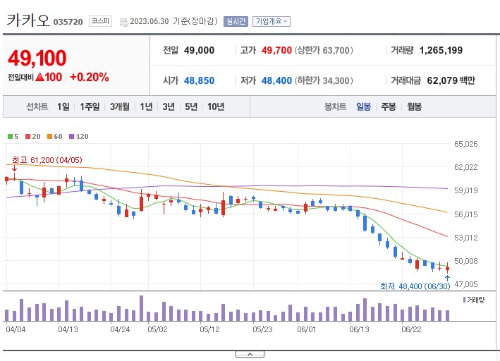Click the upper limit text 상한가 63,700
The width and height of the screenshot is (500, 361).
click(324, 50)
